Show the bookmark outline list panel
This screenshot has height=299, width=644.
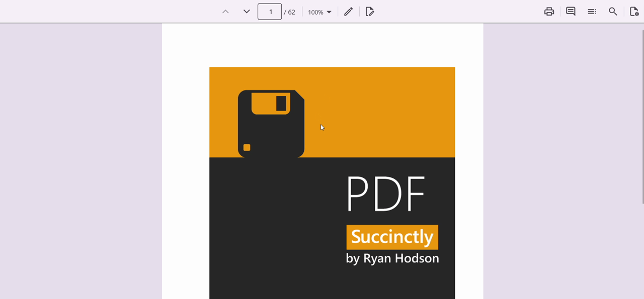click(x=592, y=12)
